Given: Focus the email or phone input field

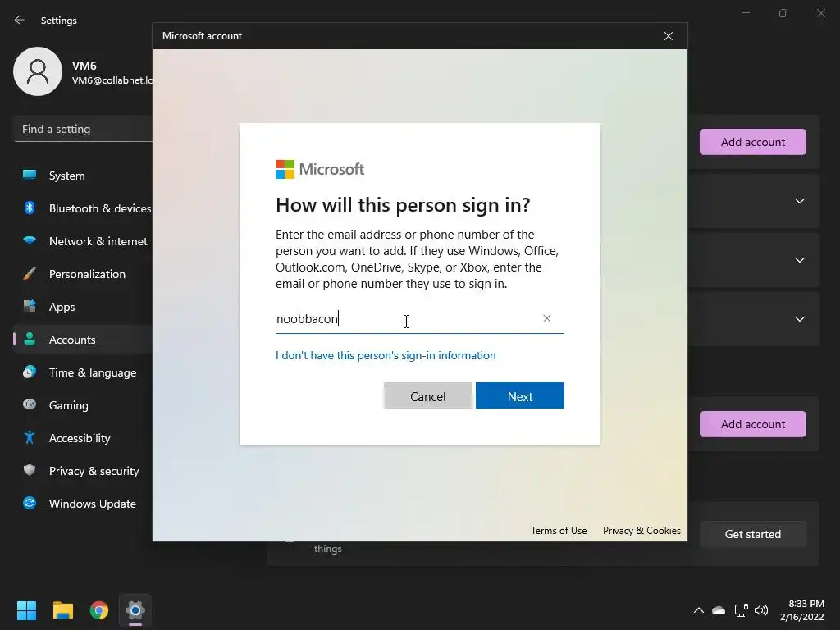Looking at the screenshot, I should [419, 319].
